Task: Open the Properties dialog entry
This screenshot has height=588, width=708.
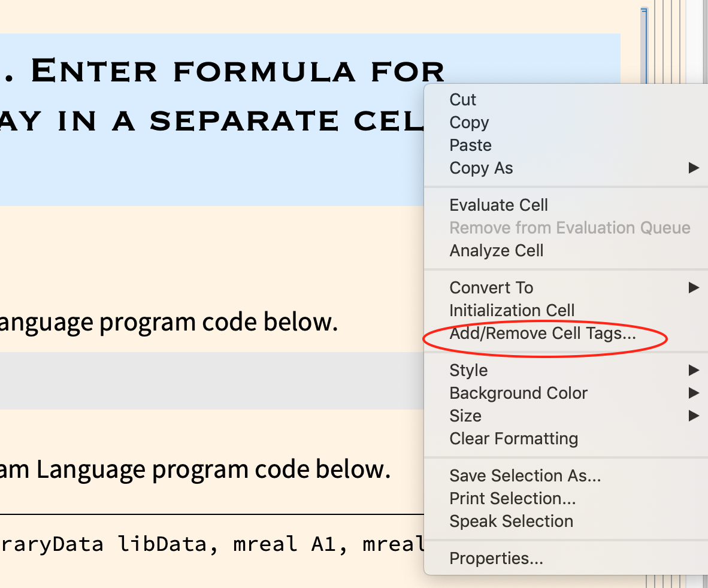Action: coord(496,558)
